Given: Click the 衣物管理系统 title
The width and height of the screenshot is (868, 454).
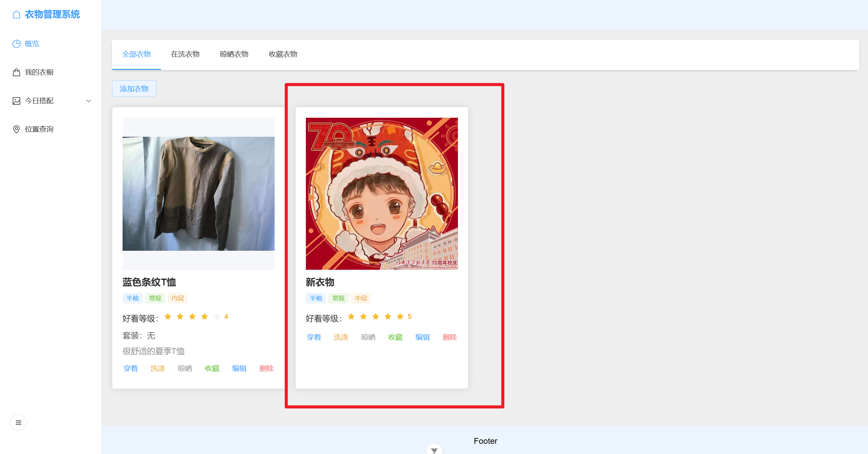Looking at the screenshot, I should 52,15.
